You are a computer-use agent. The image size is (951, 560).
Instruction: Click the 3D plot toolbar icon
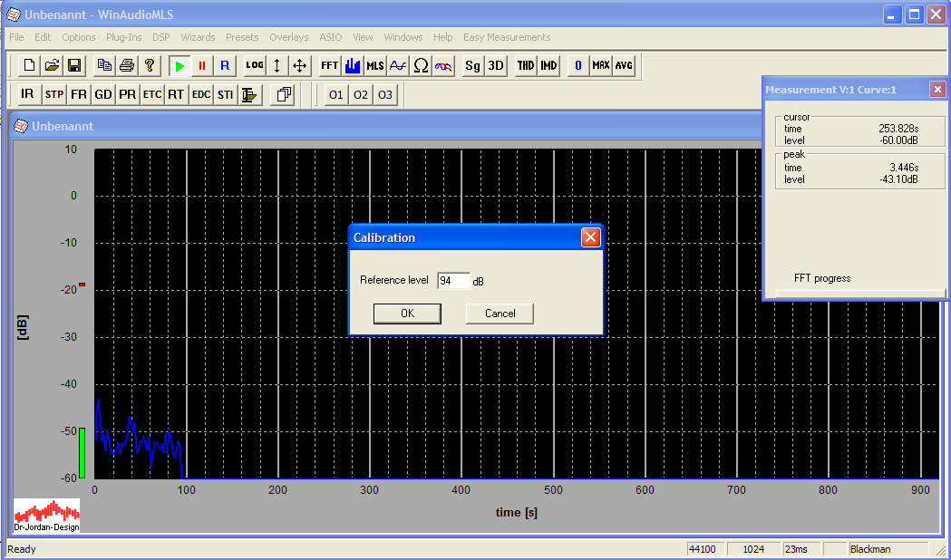tap(496, 66)
